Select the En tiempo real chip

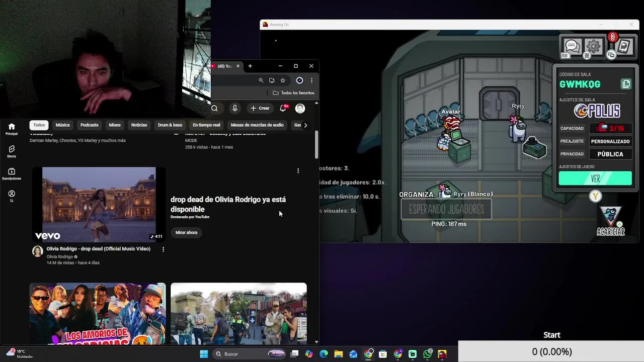coord(206,125)
